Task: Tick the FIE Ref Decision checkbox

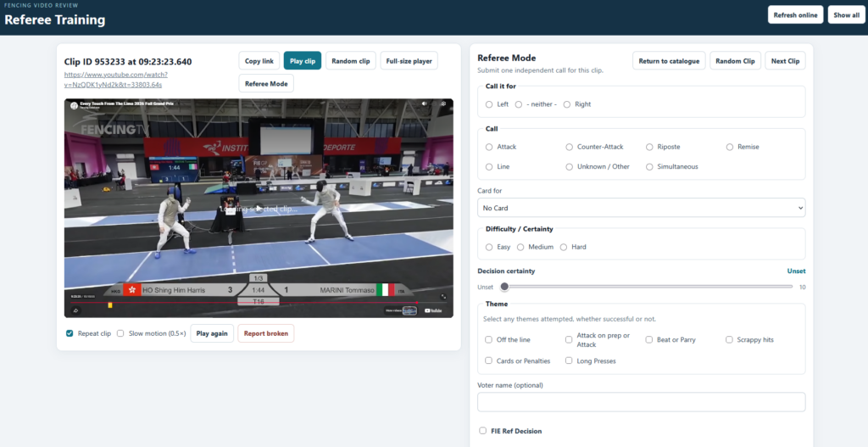Action: [483, 430]
